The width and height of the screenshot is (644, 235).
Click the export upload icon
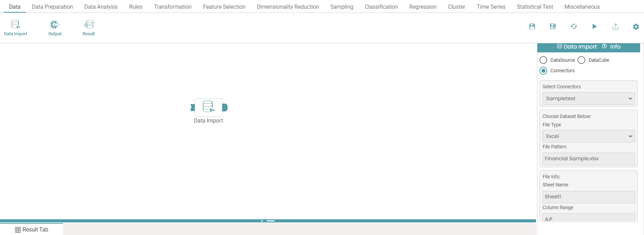[x=615, y=27]
